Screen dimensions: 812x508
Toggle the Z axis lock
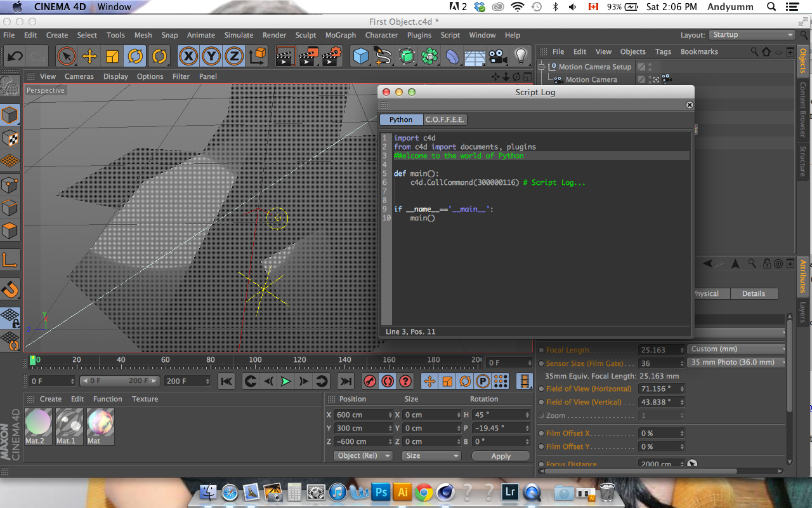pos(234,56)
